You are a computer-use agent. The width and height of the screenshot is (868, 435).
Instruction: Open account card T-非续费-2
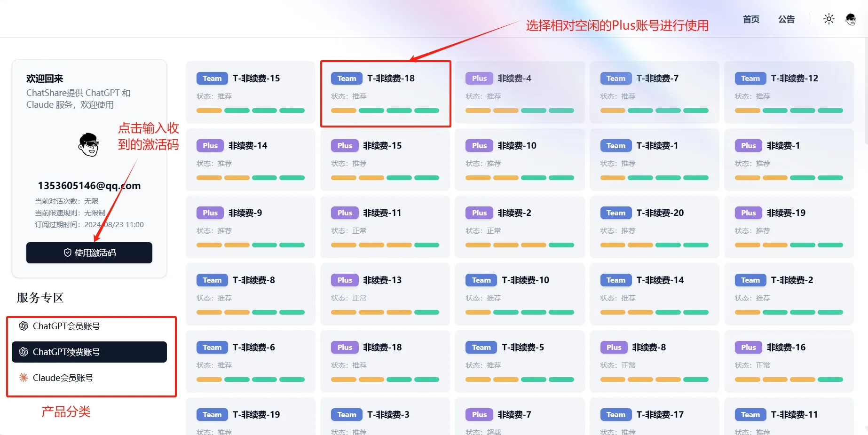789,294
